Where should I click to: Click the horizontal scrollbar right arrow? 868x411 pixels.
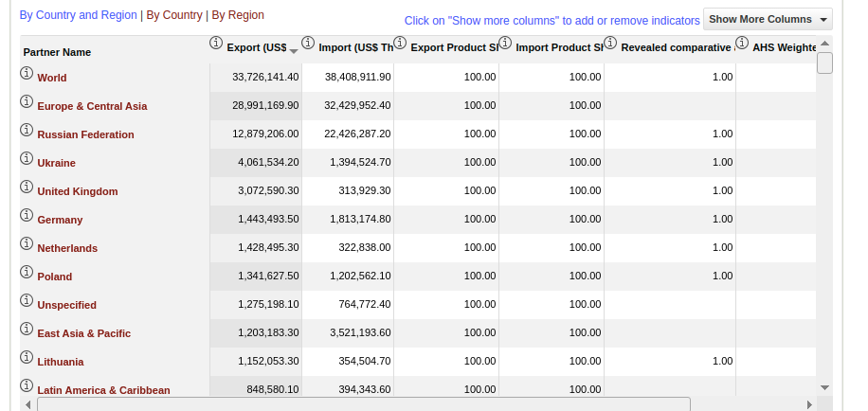[x=809, y=404]
